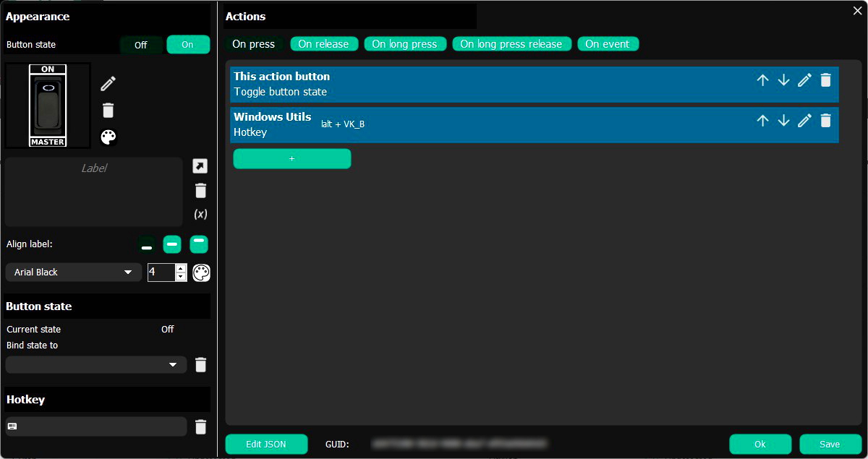Screen dimensions: 868x459
Task: Open the image color palette icon
Action: point(108,137)
